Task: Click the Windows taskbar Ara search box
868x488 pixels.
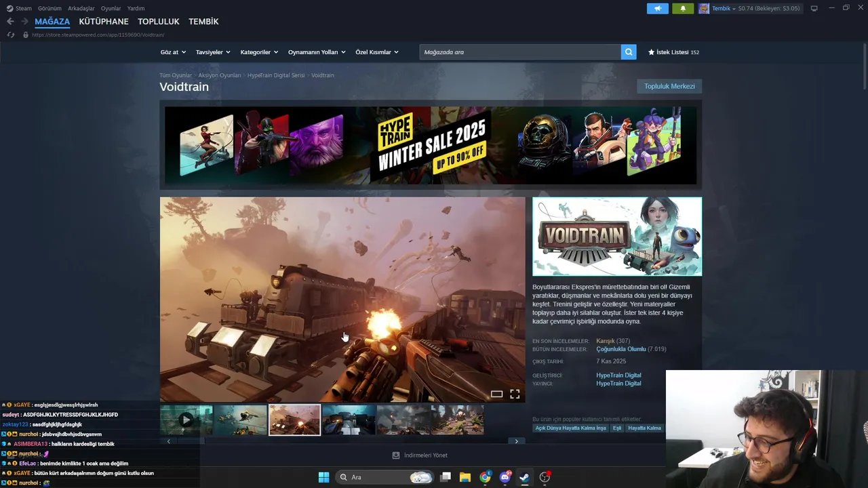Action: coord(385,477)
